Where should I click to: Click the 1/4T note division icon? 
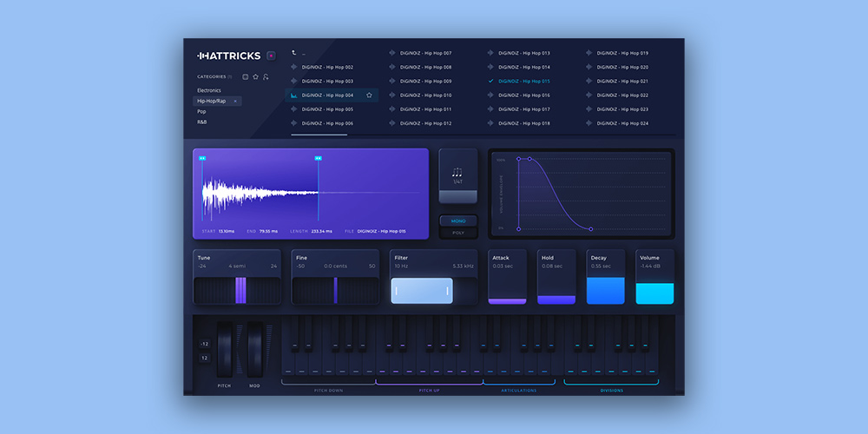pyautogui.click(x=457, y=174)
